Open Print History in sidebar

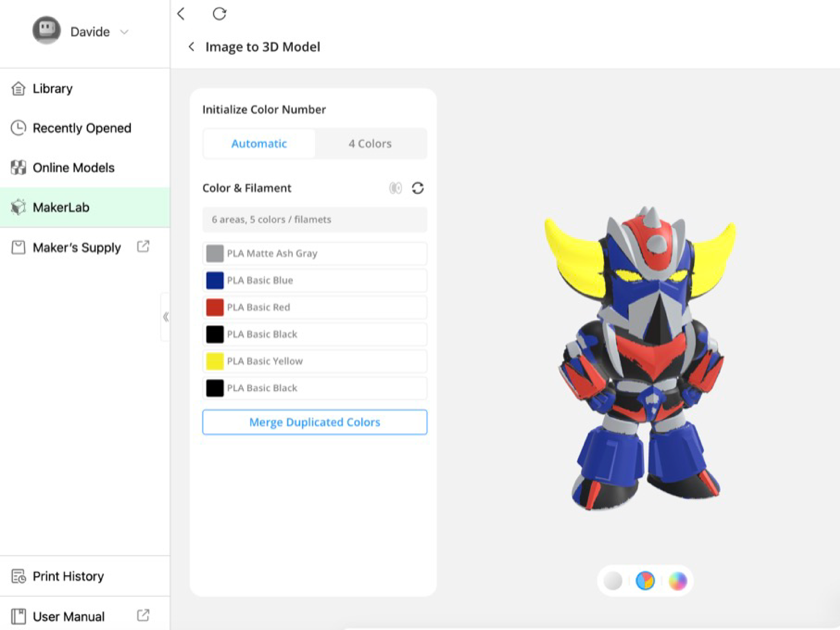tap(68, 576)
